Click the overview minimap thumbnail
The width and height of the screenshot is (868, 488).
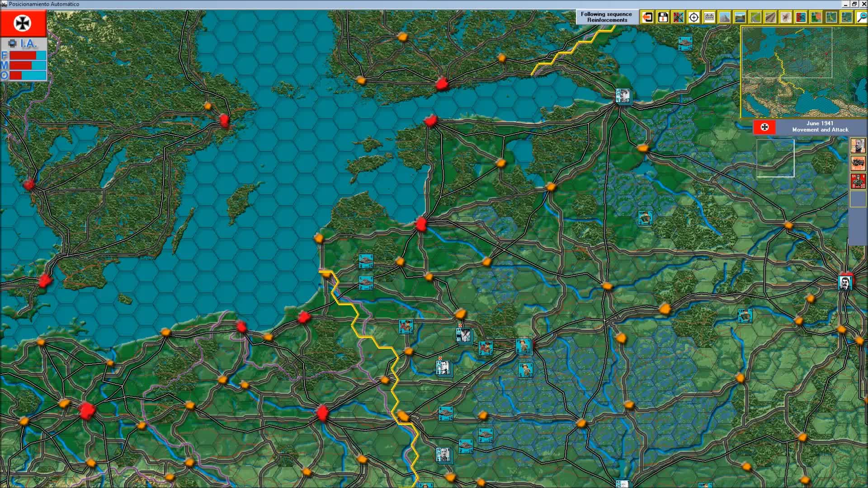pos(803,71)
